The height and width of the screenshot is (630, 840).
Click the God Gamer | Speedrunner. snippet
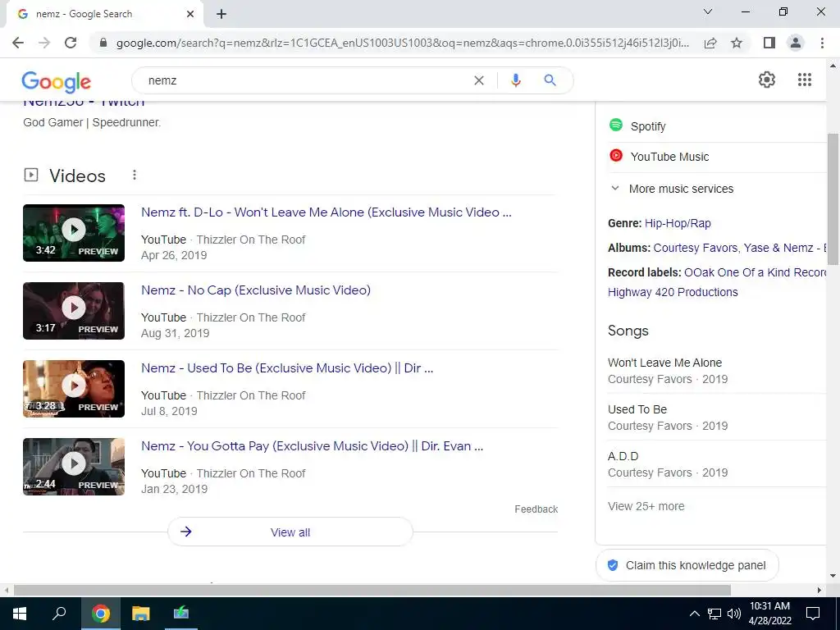tap(92, 122)
